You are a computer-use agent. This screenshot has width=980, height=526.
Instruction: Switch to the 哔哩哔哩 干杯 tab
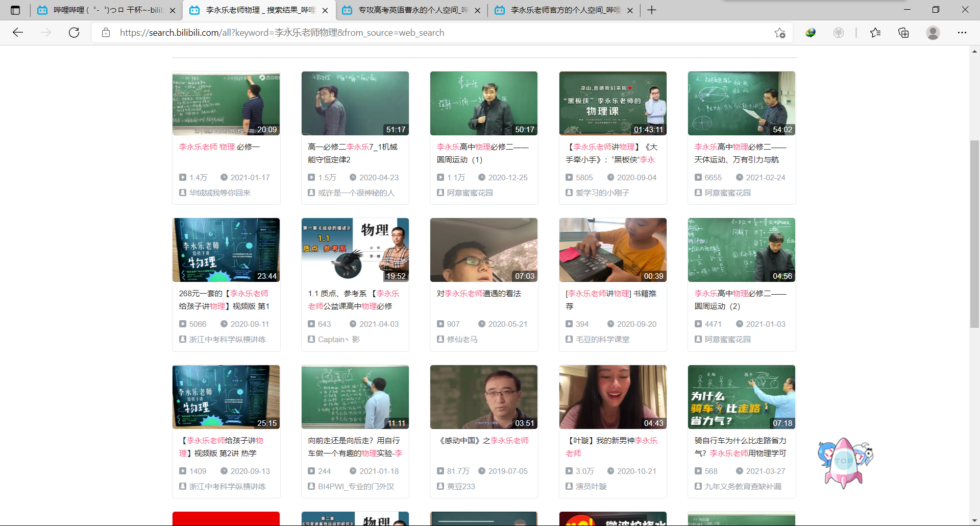click(x=107, y=10)
